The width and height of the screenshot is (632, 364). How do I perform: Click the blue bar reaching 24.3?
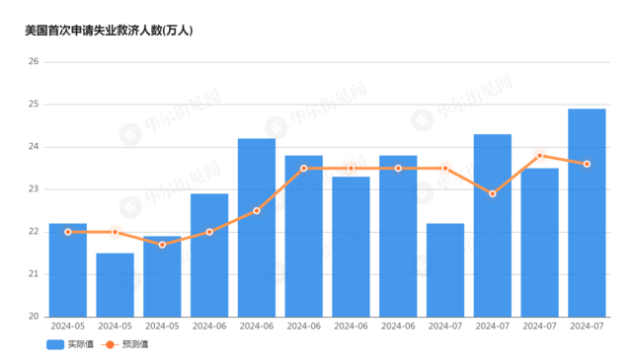pos(492,226)
